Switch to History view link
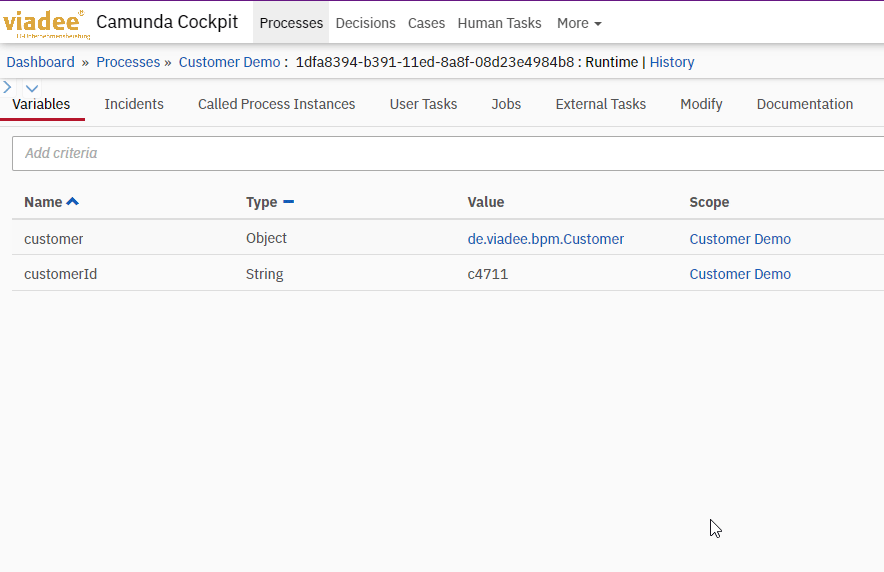Image resolution: width=884 pixels, height=572 pixels. tap(671, 62)
